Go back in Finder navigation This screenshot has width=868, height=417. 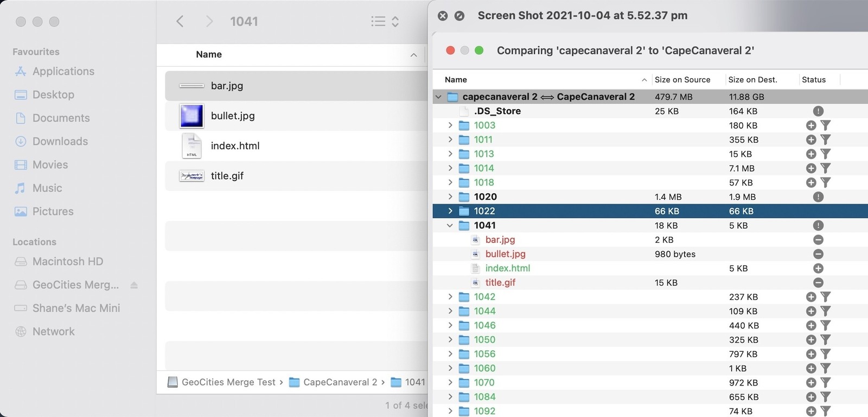click(x=180, y=21)
